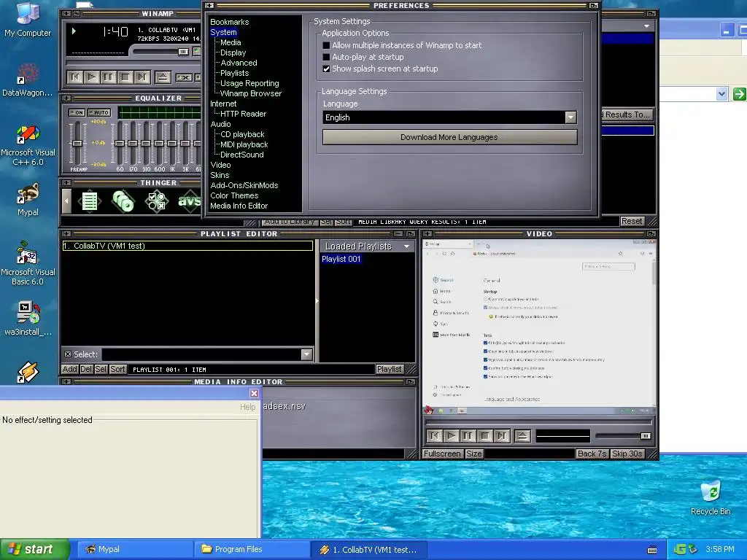
Task: Click Playlist button in Playlist Editor
Action: [x=390, y=369]
